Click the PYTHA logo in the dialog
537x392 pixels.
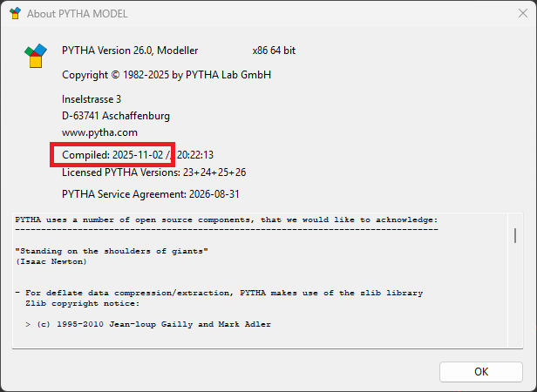34,56
